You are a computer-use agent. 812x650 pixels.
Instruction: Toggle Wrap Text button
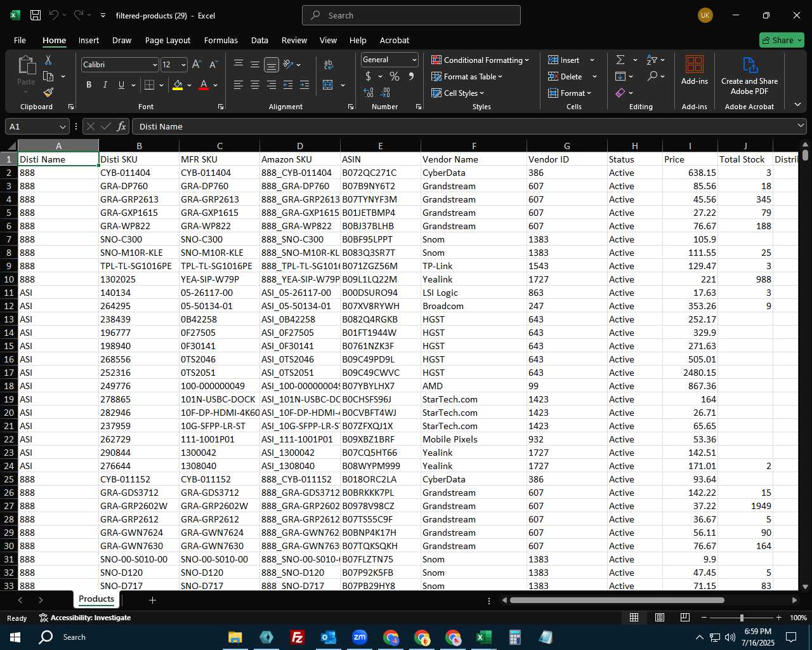coord(328,64)
